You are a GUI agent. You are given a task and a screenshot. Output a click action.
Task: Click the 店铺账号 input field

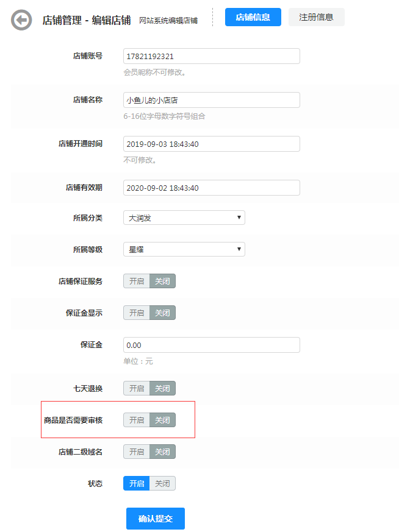(x=211, y=56)
